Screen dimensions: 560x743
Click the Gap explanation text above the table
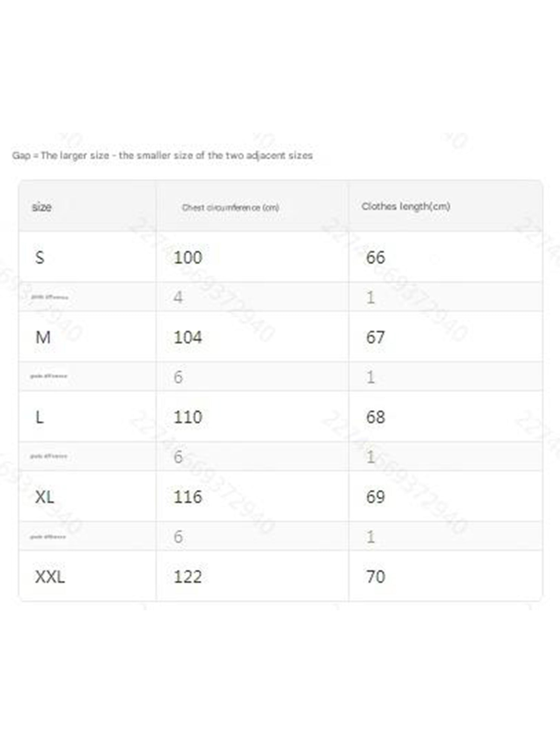pos(162,155)
